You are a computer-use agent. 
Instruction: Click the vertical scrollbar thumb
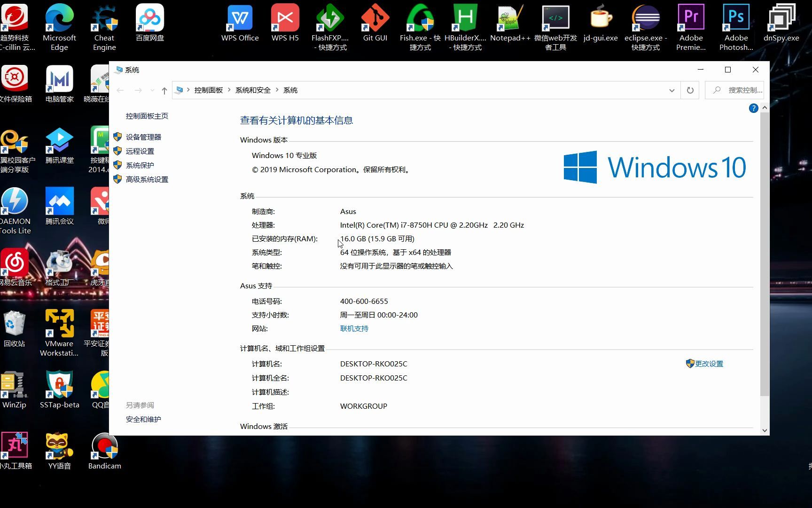(x=765, y=254)
